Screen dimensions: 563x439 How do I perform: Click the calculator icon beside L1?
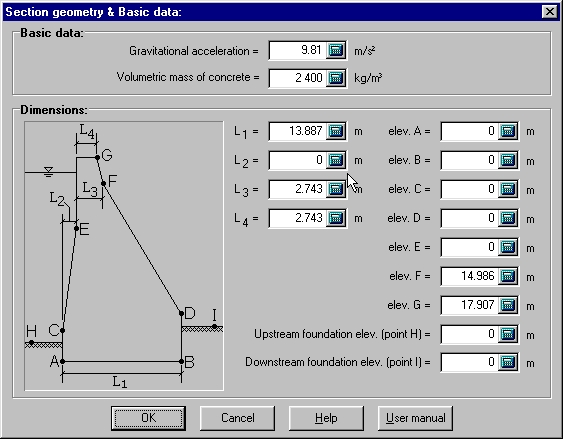coord(336,131)
